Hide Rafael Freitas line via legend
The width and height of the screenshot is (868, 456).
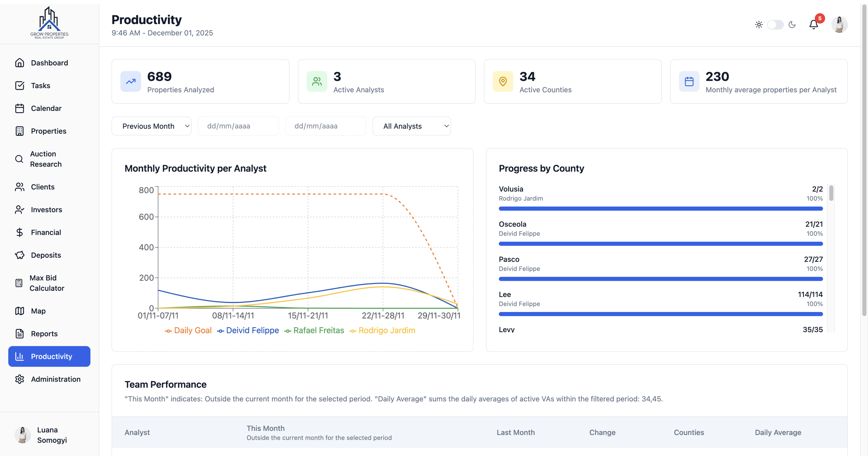[x=314, y=330]
